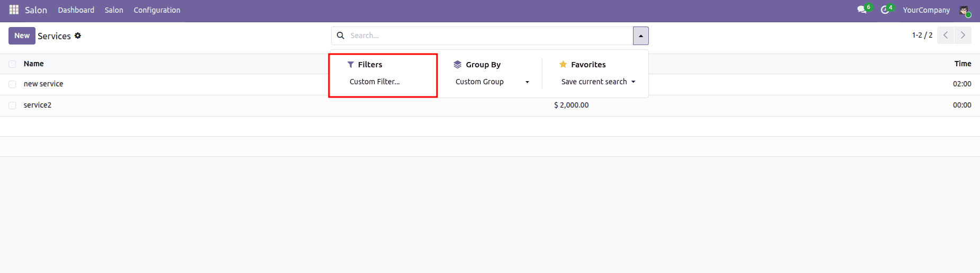Check the box for service2
Image resolution: width=980 pixels, height=273 pixels.
pos(12,105)
